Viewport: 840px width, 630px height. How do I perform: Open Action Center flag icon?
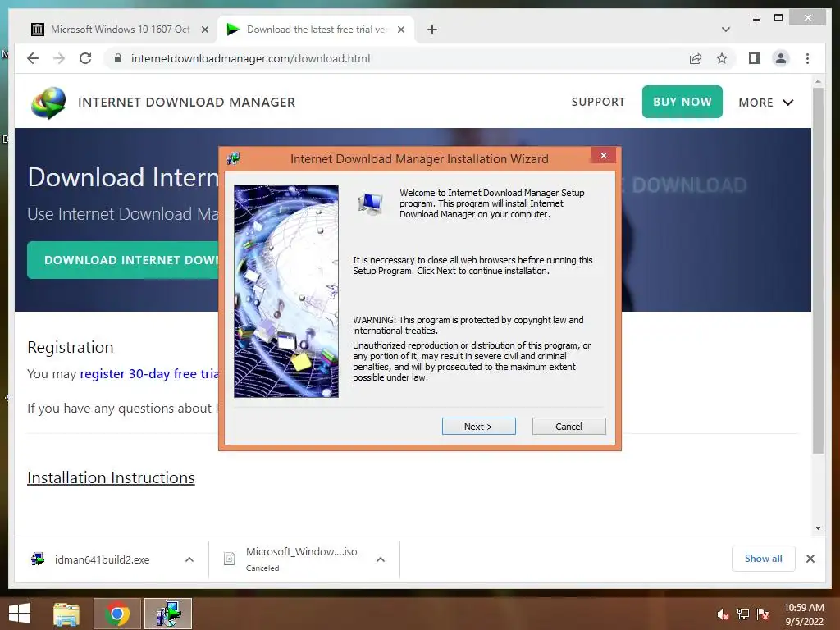763,614
